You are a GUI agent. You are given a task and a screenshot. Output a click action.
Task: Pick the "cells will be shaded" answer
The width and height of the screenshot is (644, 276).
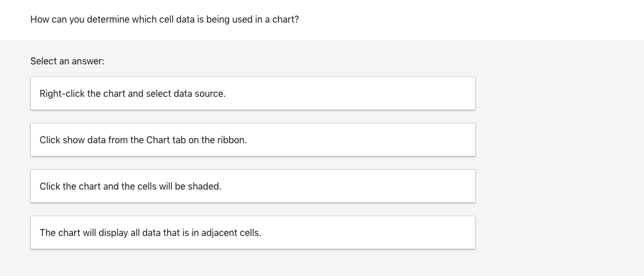(253, 186)
